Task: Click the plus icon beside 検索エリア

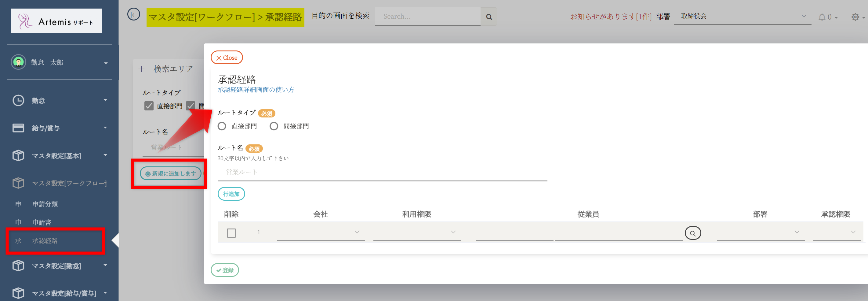Action: (142, 69)
